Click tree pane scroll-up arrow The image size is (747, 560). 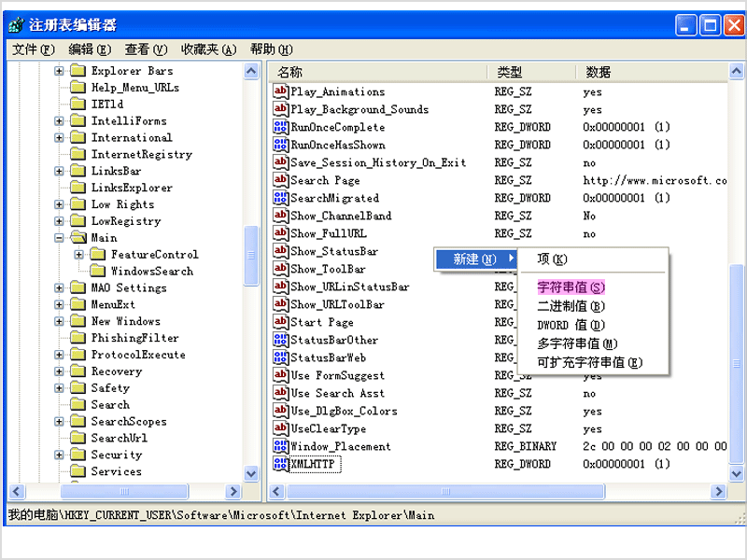pyautogui.click(x=251, y=72)
